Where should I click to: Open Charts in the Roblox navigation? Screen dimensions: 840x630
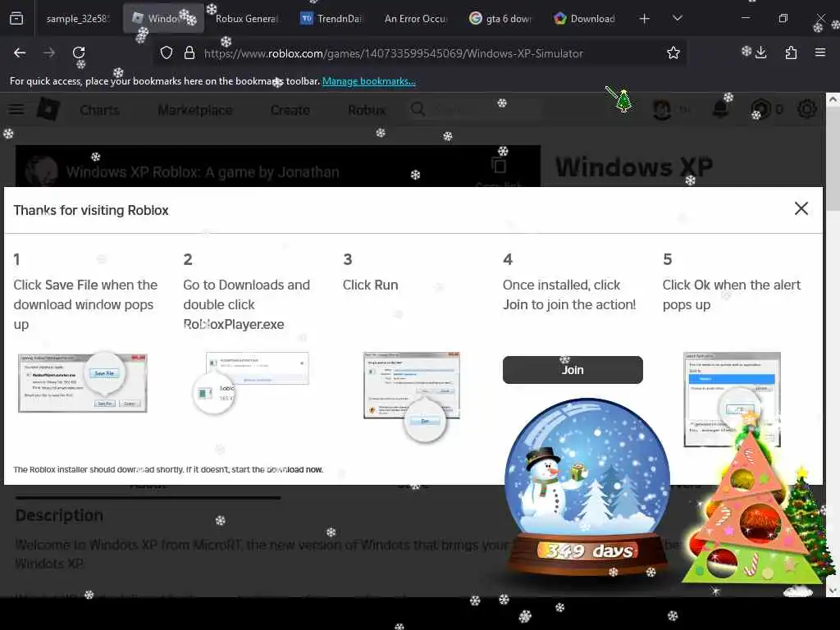click(x=99, y=110)
